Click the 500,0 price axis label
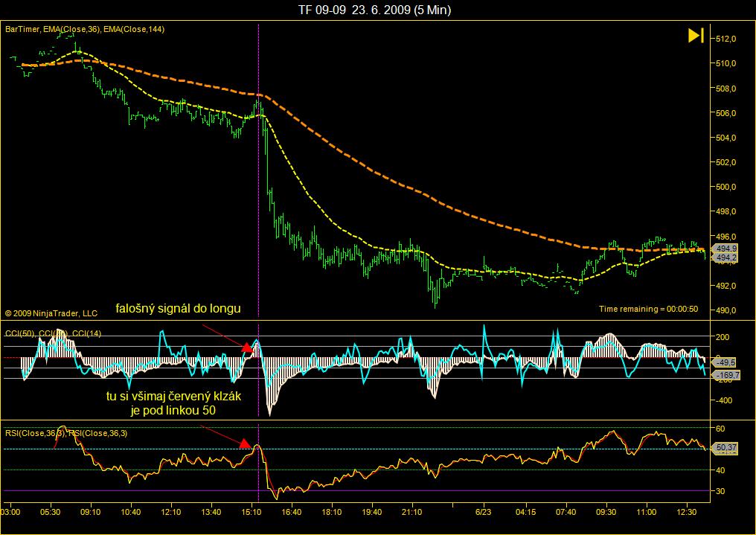Viewport: 756px width, 535px height. pyautogui.click(x=726, y=187)
